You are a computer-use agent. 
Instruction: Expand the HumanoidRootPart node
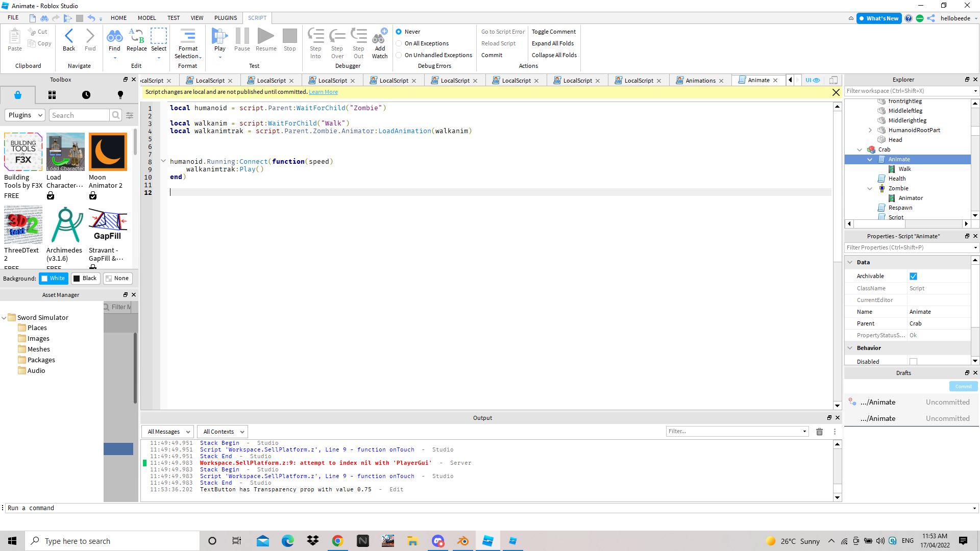tap(870, 130)
